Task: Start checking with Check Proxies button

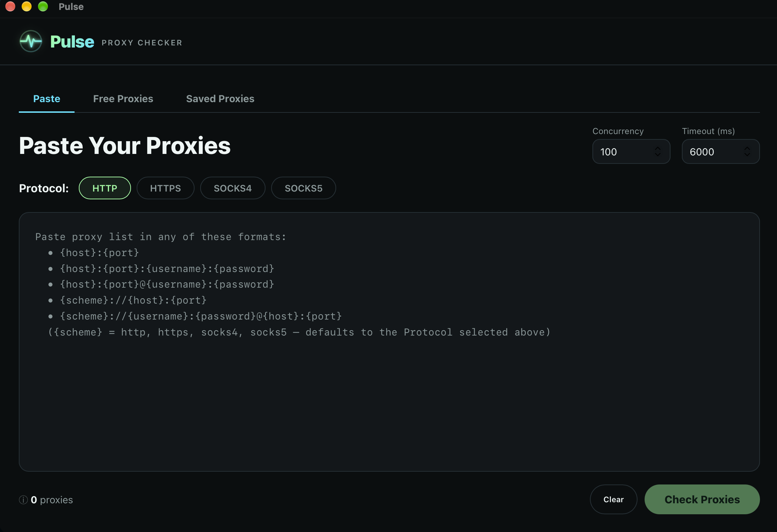Action: pos(702,499)
